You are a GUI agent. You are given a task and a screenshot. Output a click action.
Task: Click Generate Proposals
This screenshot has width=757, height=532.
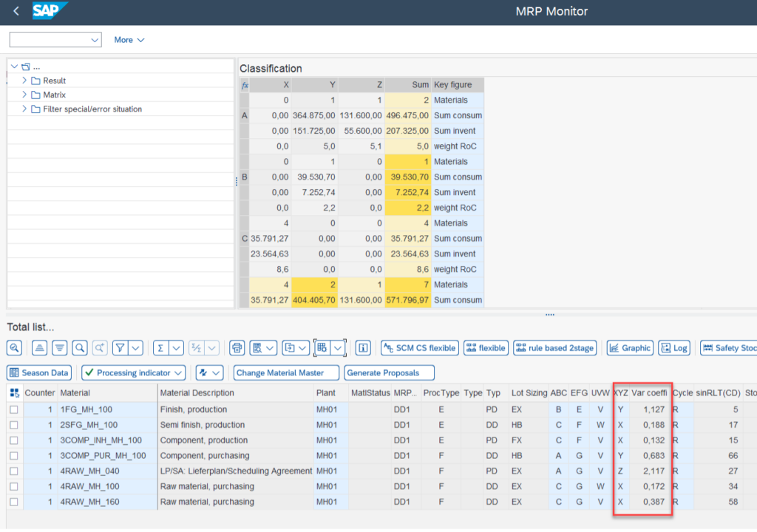(389, 372)
